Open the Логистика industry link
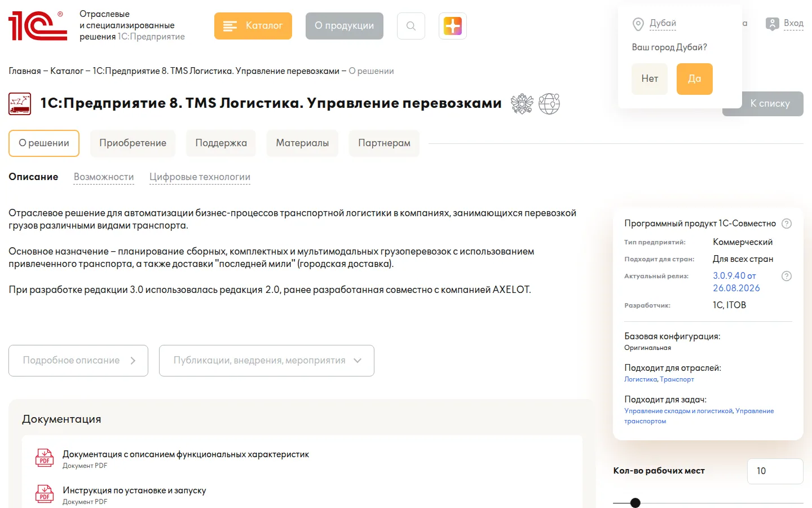This screenshot has height=508, width=812. point(641,379)
